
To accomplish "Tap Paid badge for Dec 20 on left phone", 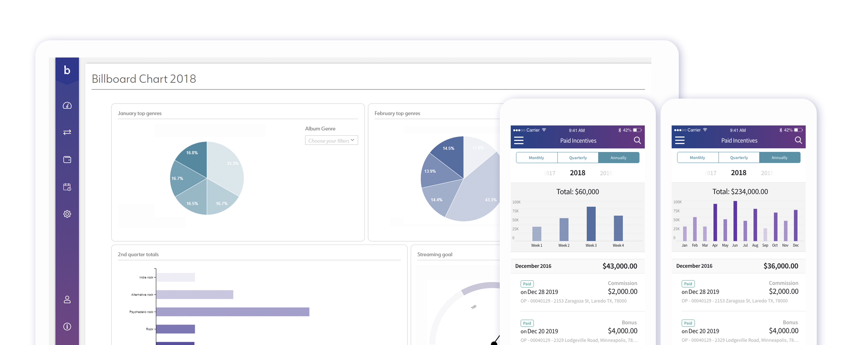I will (x=527, y=323).
